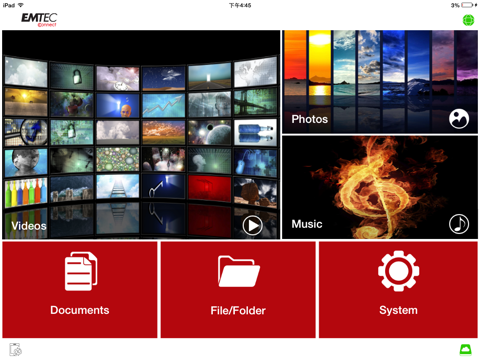480x360 pixels.
Task: Tap the File/Folder open folder icon
Action: (x=239, y=271)
